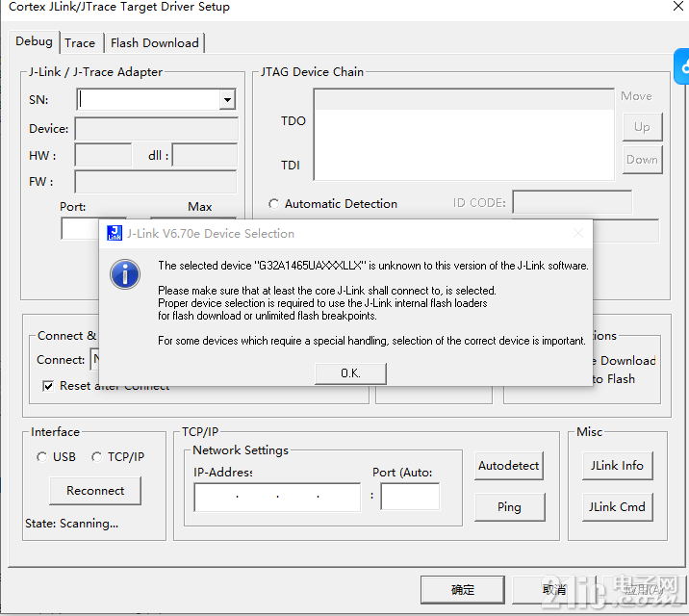Image resolution: width=689 pixels, height=616 pixels.
Task: Click the Down button in JTAG chain
Action: [642, 160]
